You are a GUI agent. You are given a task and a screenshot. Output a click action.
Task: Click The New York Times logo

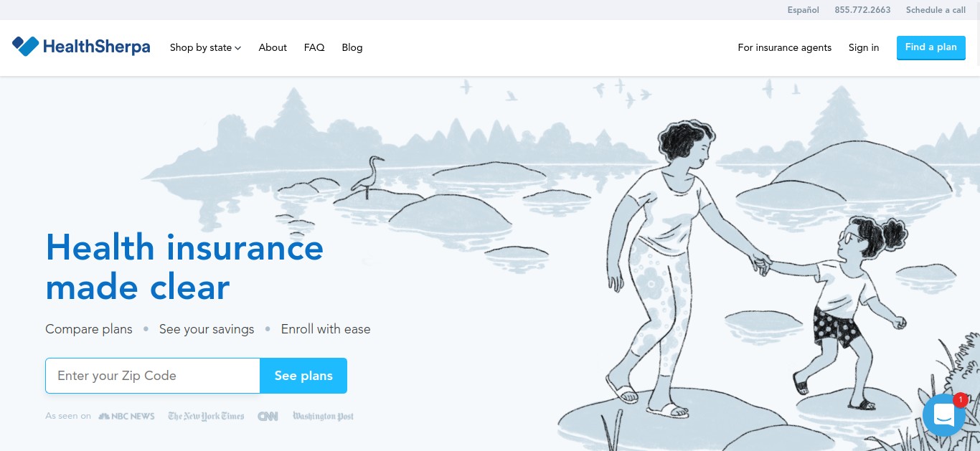click(x=207, y=416)
